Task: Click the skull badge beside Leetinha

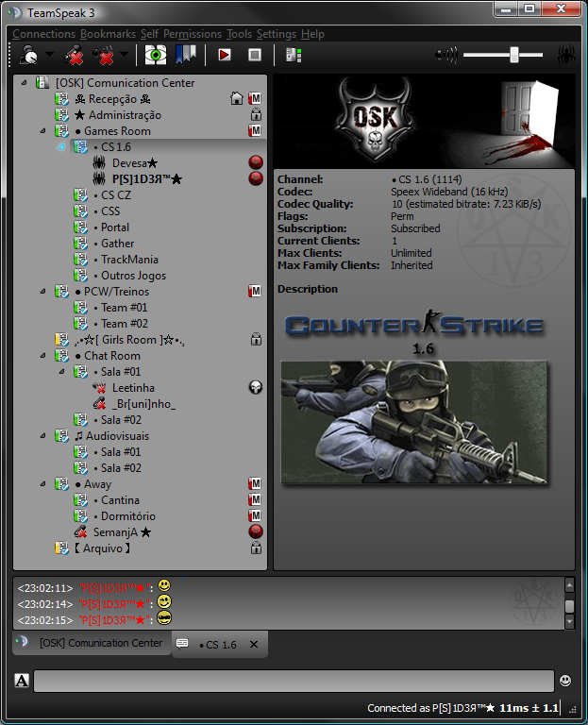Action: click(256, 387)
